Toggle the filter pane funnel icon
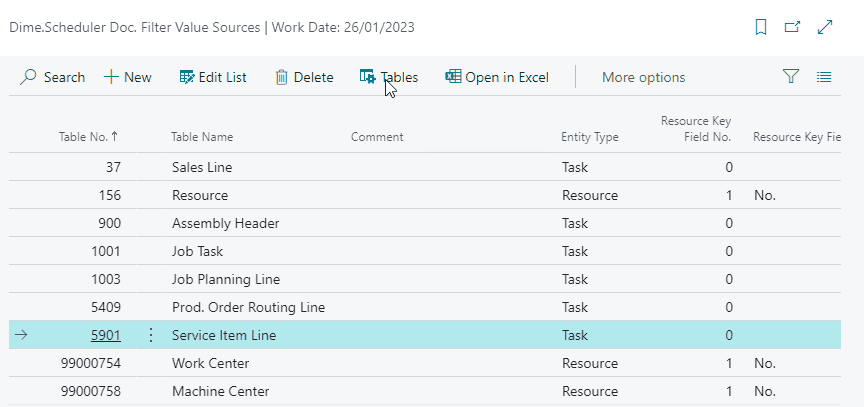Image resolution: width=864 pixels, height=407 pixels. click(791, 77)
